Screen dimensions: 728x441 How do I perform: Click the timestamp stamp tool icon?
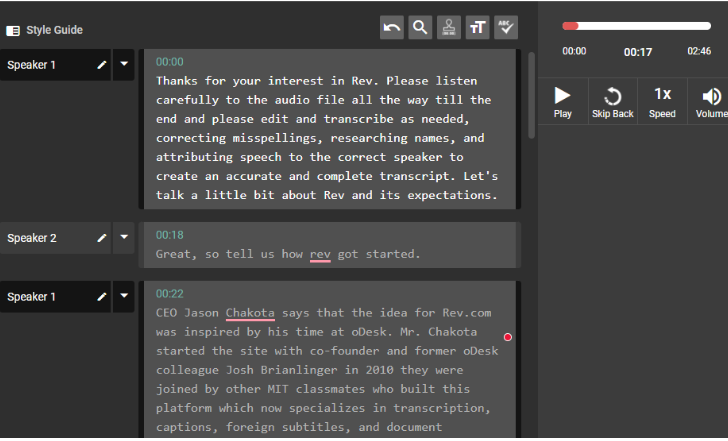click(449, 28)
